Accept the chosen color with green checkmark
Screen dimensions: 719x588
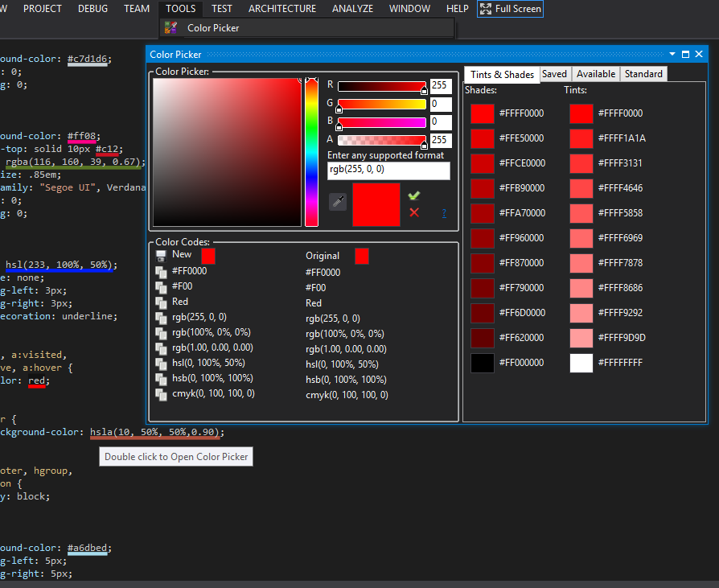click(414, 195)
